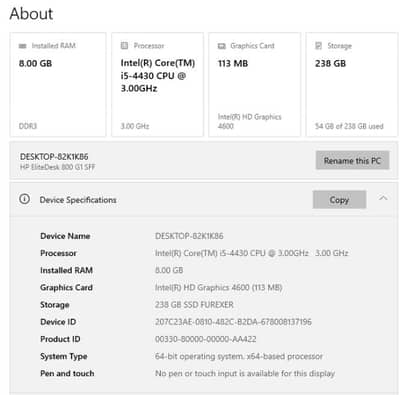Click the About page heading
400x395 pixels.
click(x=31, y=14)
